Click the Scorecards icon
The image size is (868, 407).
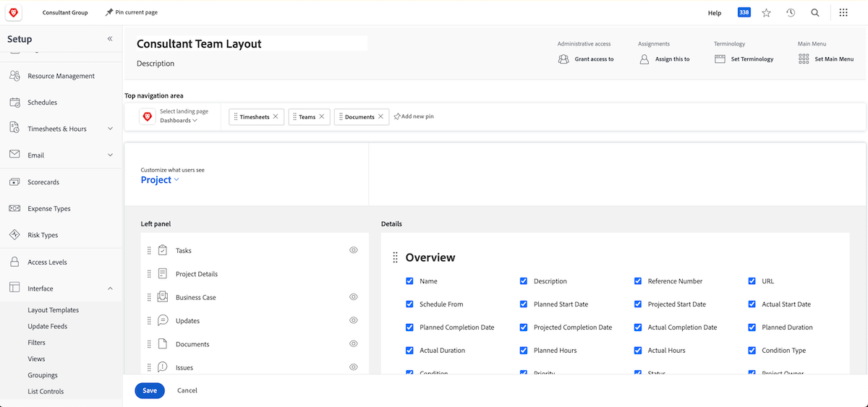(x=14, y=182)
